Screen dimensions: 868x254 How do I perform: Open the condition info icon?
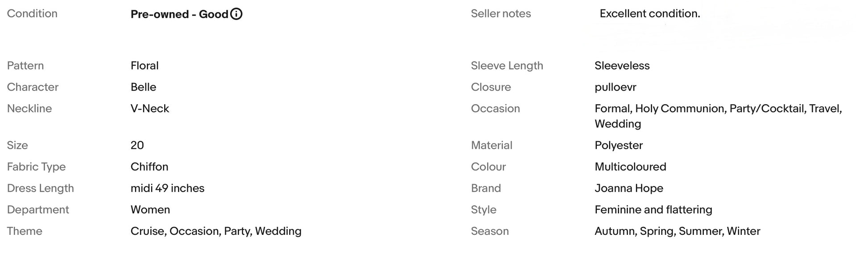coord(236,14)
